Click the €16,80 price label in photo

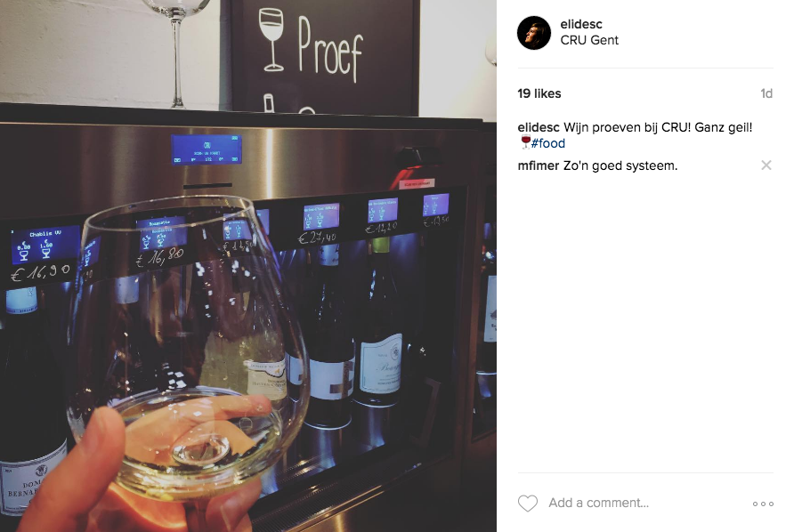[160, 258]
